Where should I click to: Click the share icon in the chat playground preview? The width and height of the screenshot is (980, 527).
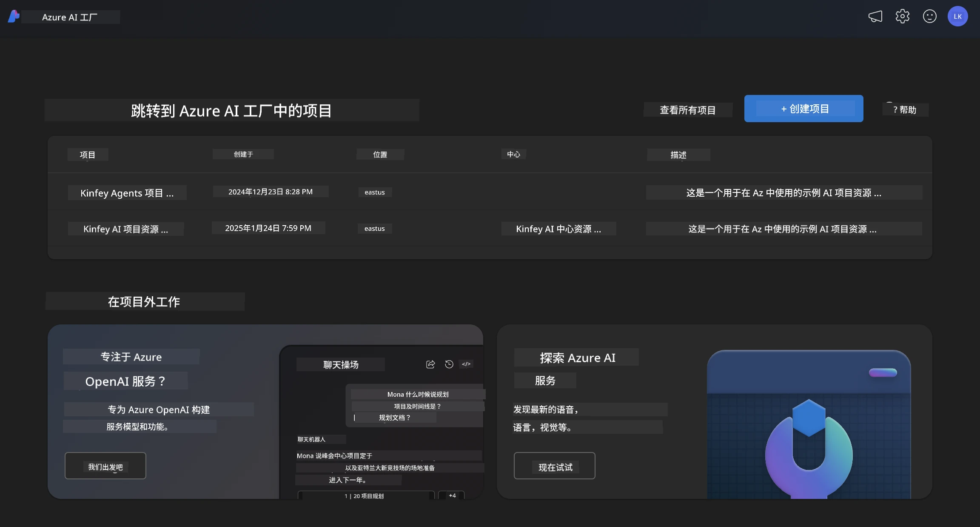[430, 364]
